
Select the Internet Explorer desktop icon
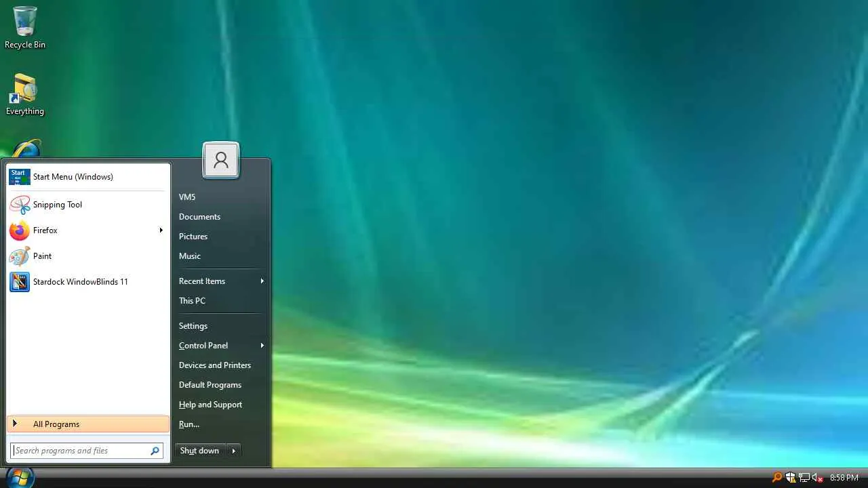click(26, 149)
